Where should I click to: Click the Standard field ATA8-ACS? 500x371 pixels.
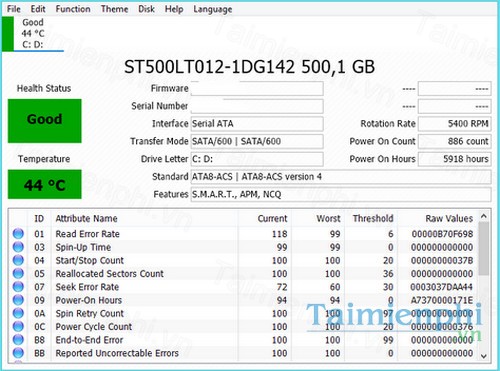[341, 177]
